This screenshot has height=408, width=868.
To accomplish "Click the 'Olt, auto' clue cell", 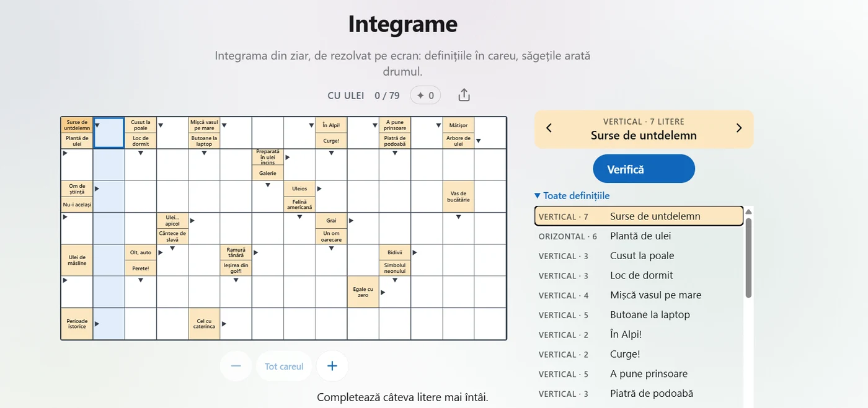I will [141, 252].
